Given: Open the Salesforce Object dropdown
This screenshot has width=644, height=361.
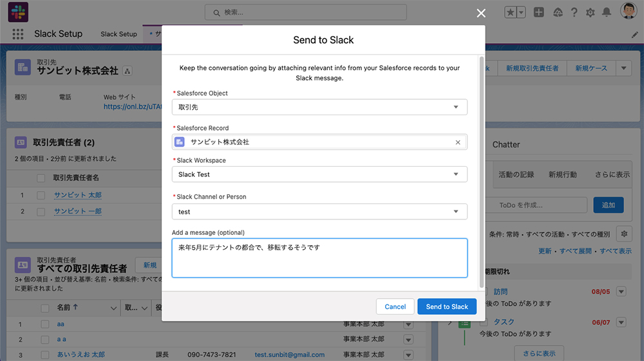Looking at the screenshot, I should pos(319,107).
